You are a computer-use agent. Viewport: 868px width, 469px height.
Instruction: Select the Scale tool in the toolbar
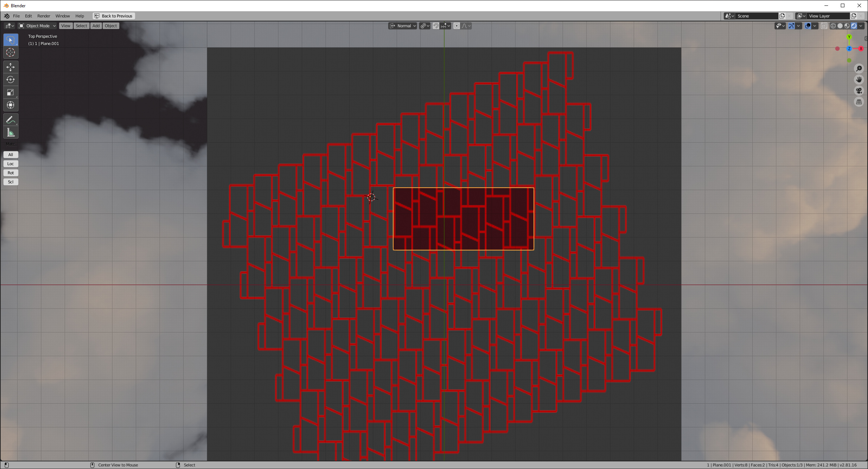pyautogui.click(x=11, y=92)
